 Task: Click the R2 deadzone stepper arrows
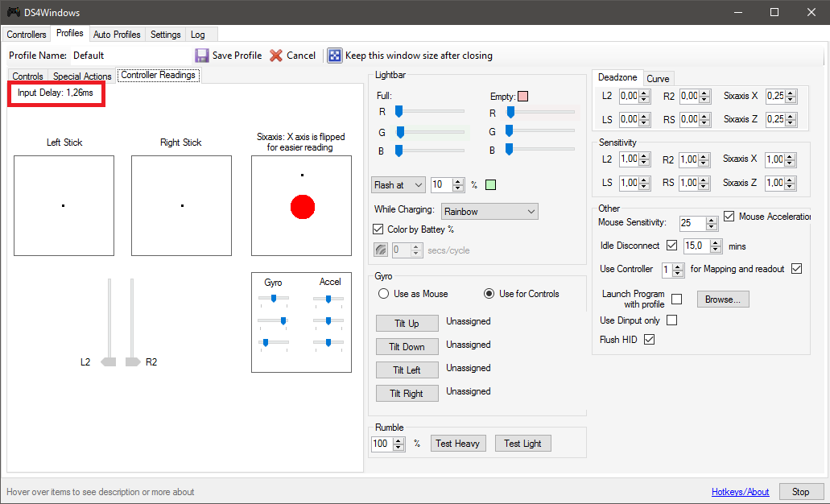point(704,97)
